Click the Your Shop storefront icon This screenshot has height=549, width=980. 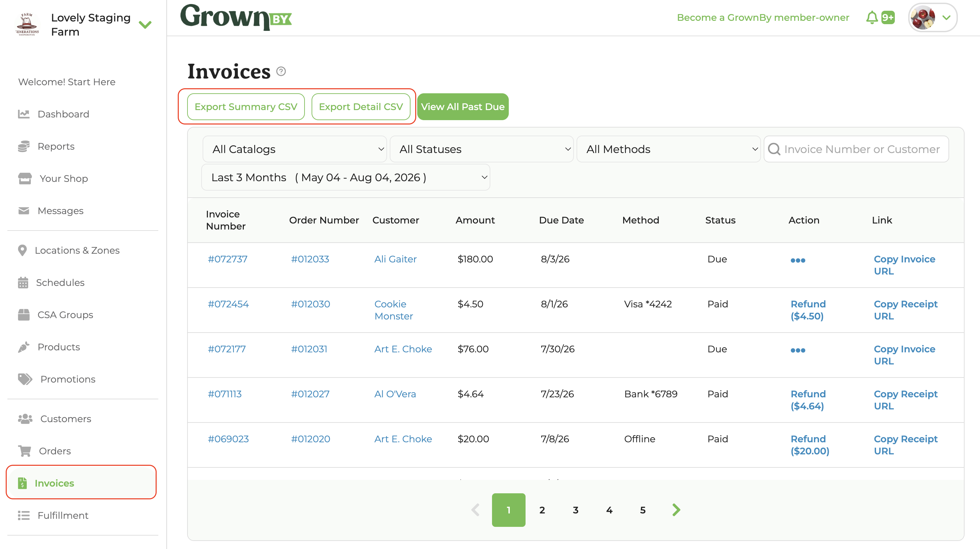pyautogui.click(x=25, y=179)
